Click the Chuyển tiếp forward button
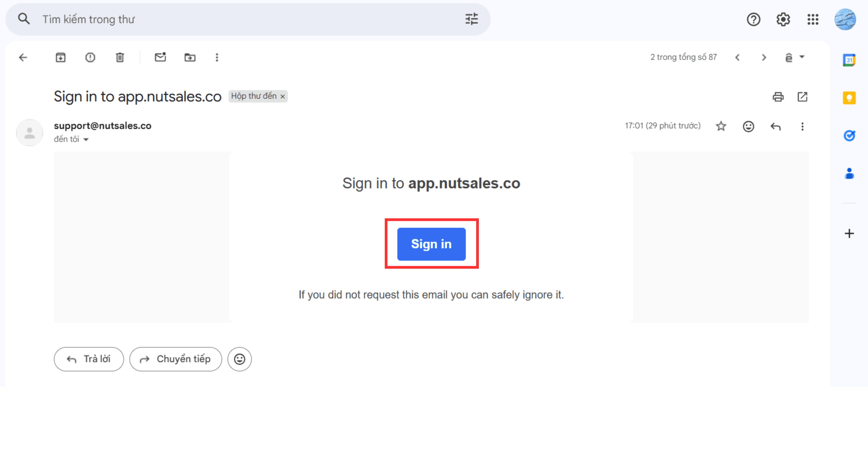 point(176,359)
